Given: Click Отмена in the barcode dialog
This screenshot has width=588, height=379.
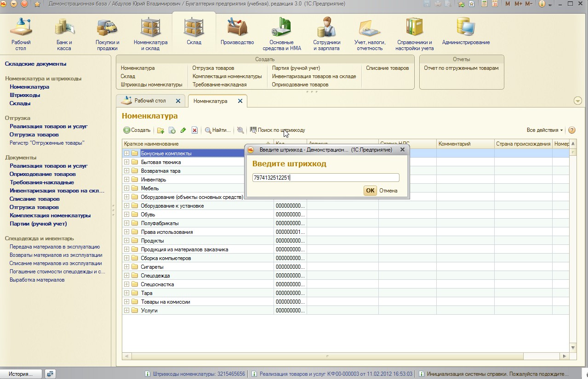Looking at the screenshot, I should pos(388,191).
